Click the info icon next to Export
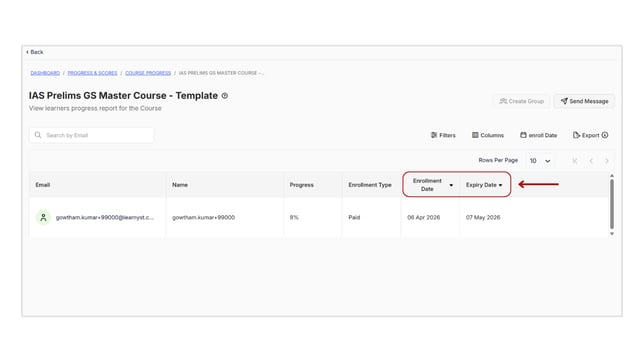This screenshot has width=644, height=362. pos(605,135)
